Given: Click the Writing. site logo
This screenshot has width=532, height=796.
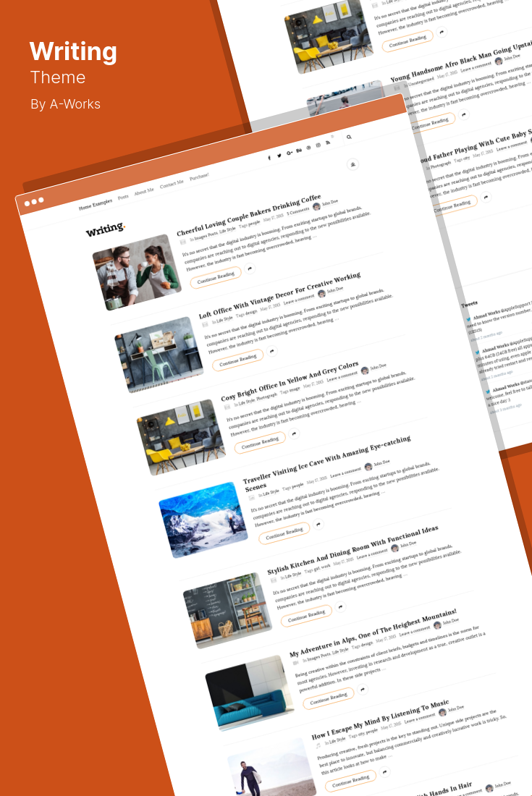Looking at the screenshot, I should coord(105,229).
